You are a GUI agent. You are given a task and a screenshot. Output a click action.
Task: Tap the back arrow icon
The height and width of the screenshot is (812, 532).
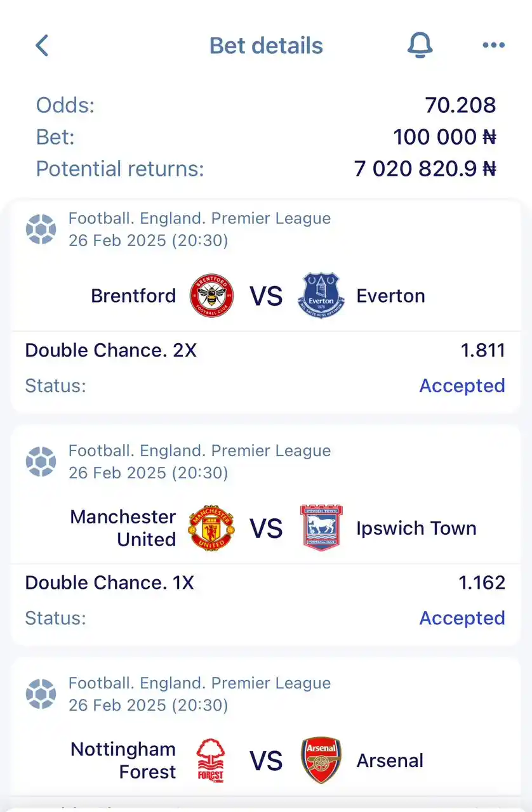(x=42, y=46)
